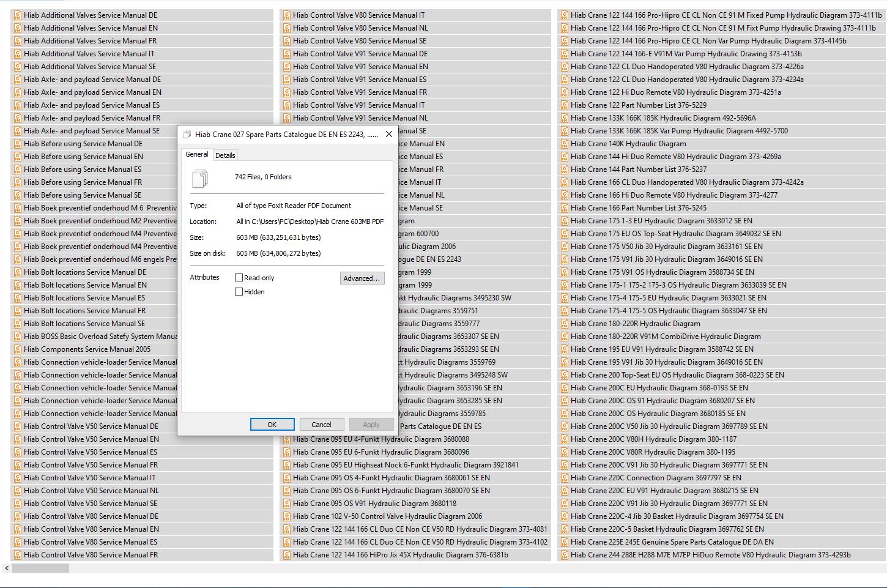
Task: Click PDF icon of Hiab Components Service Manual 2005
Action: 18,349
